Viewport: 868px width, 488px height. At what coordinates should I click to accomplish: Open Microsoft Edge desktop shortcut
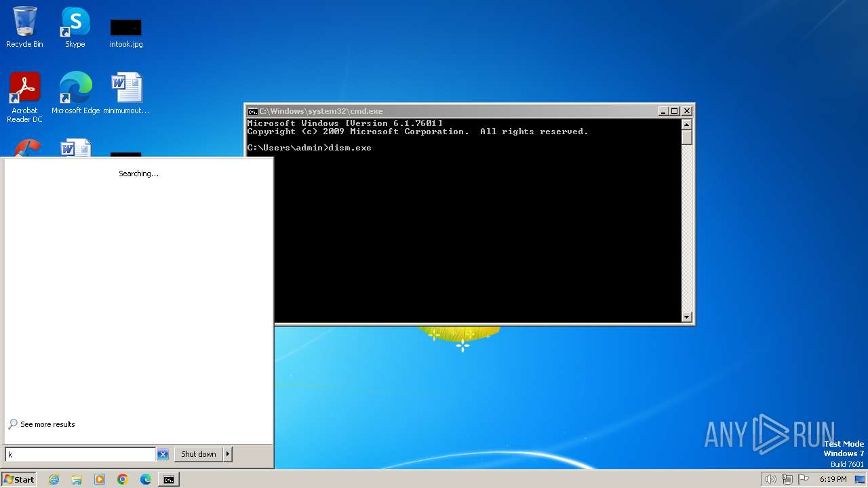[75, 93]
